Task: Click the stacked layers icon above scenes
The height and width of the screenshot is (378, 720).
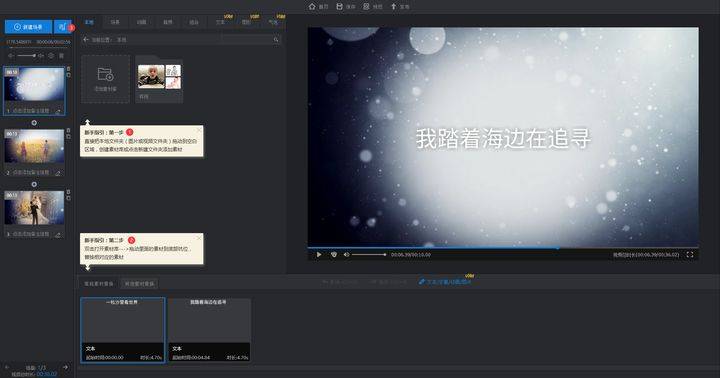Action: [51, 56]
